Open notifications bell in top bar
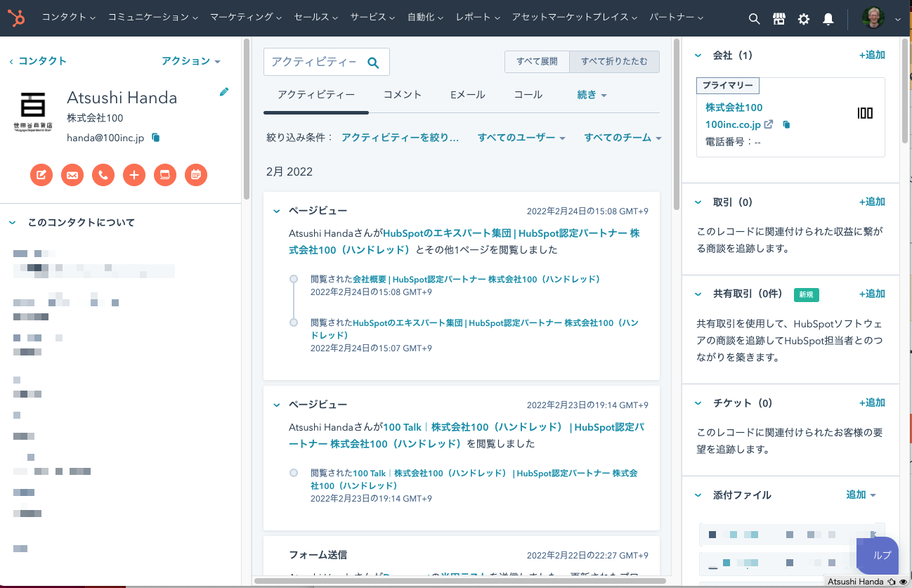 pos(828,19)
